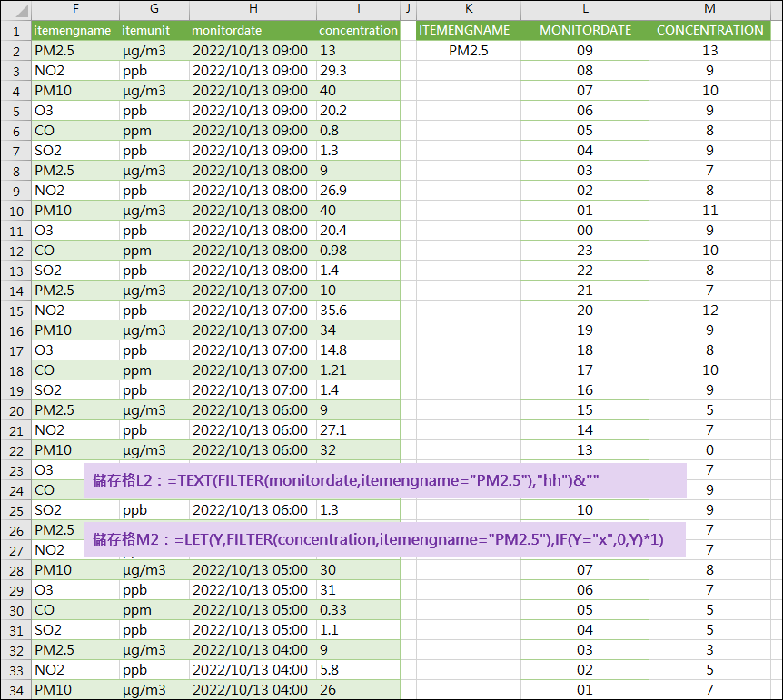Click concentration value 0.33

(x=359, y=609)
